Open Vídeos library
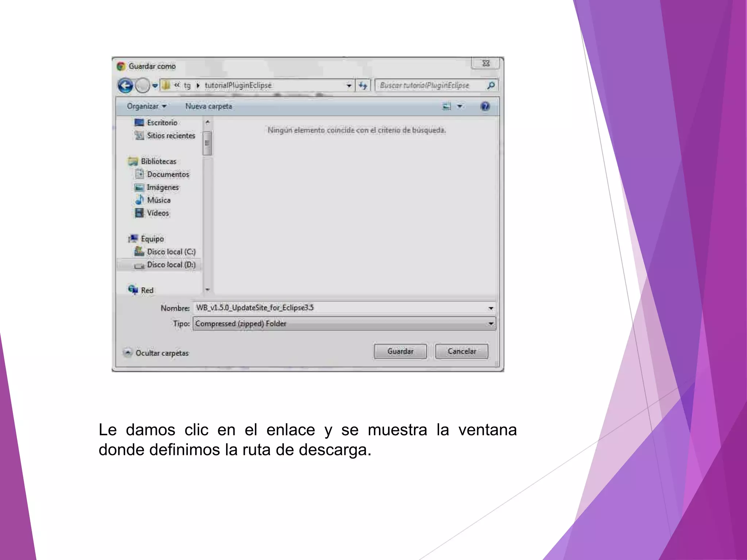Screen dimensions: 747x560 [158, 213]
